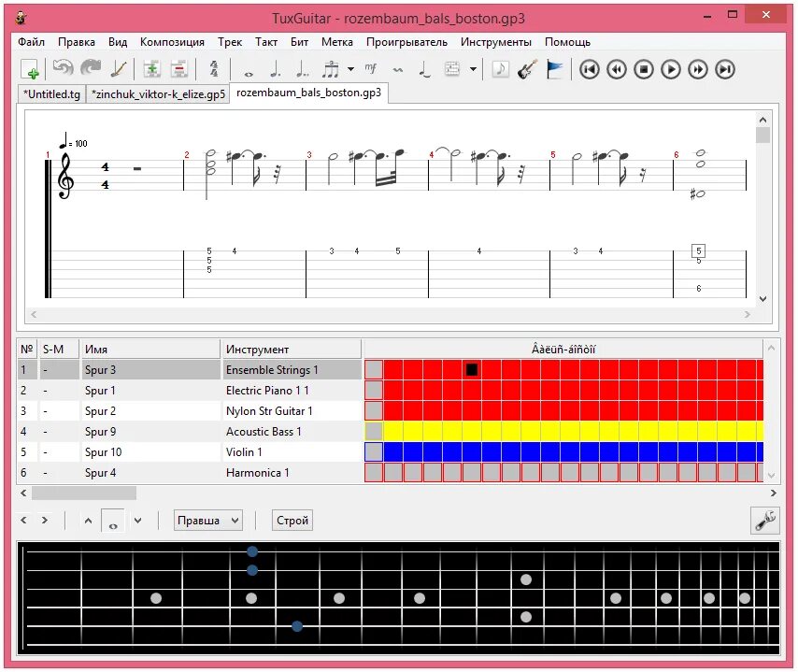Open the Такт menu
This screenshot has height=672, width=798.
point(266,42)
